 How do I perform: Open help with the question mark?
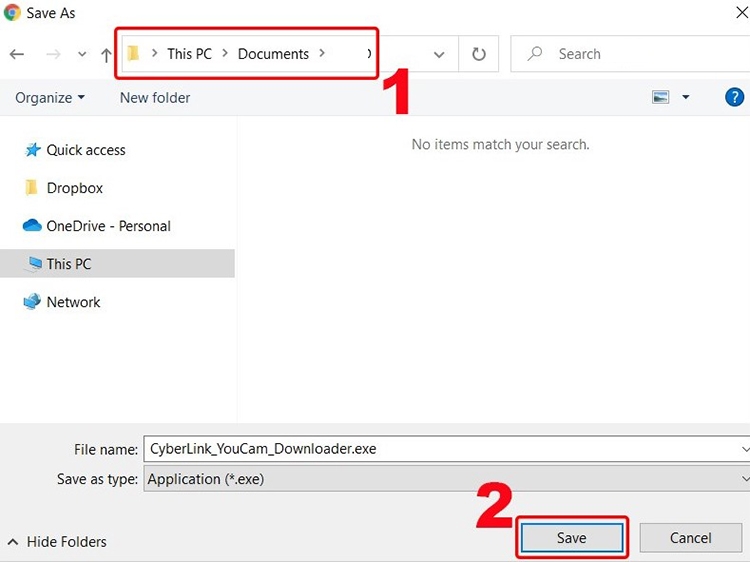[x=734, y=97]
